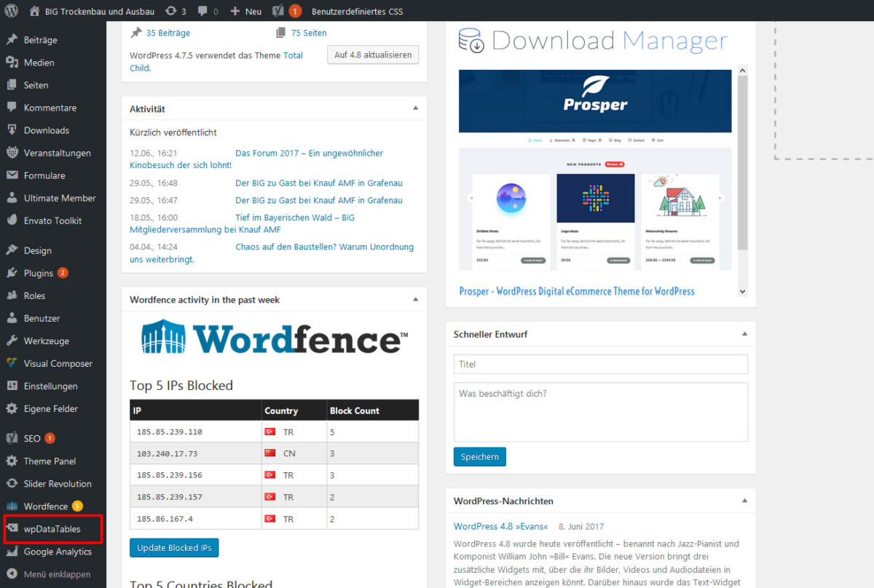Click Auf 4.8 aktualisieren button
The height and width of the screenshot is (588, 874).
coord(373,55)
